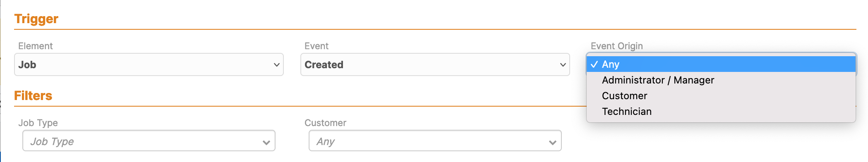The height and width of the screenshot is (162, 868).
Task: Click the chevron arrow in the Created select
Action: 563,65
